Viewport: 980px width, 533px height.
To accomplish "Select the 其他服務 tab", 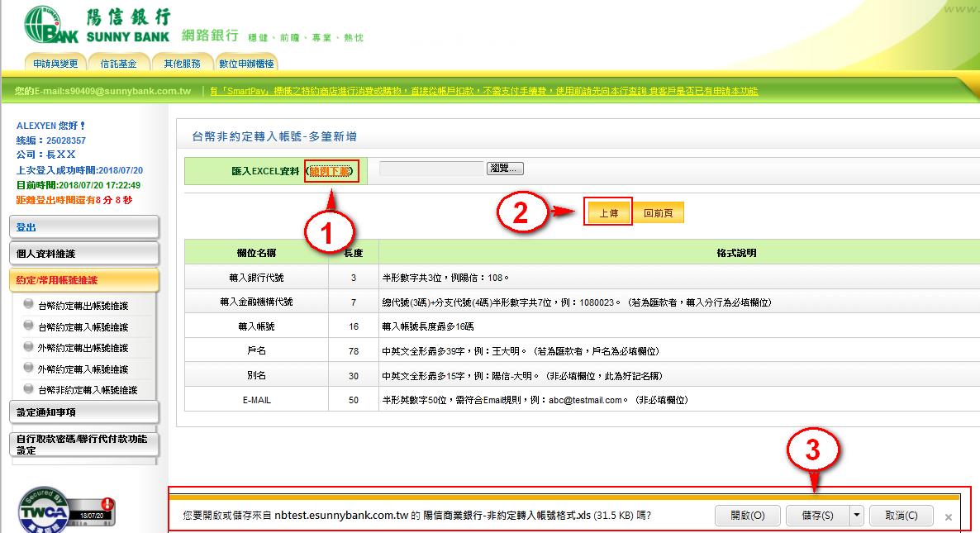I will coord(182,63).
